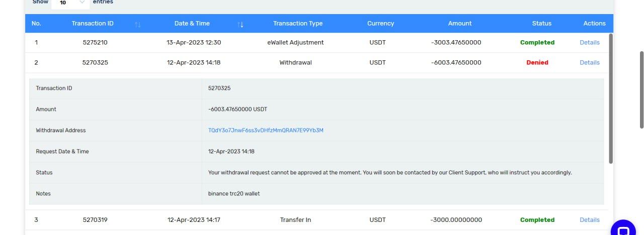Click the transactions table vertical scrollbar
The width and height of the screenshot is (644, 235).
611,98
